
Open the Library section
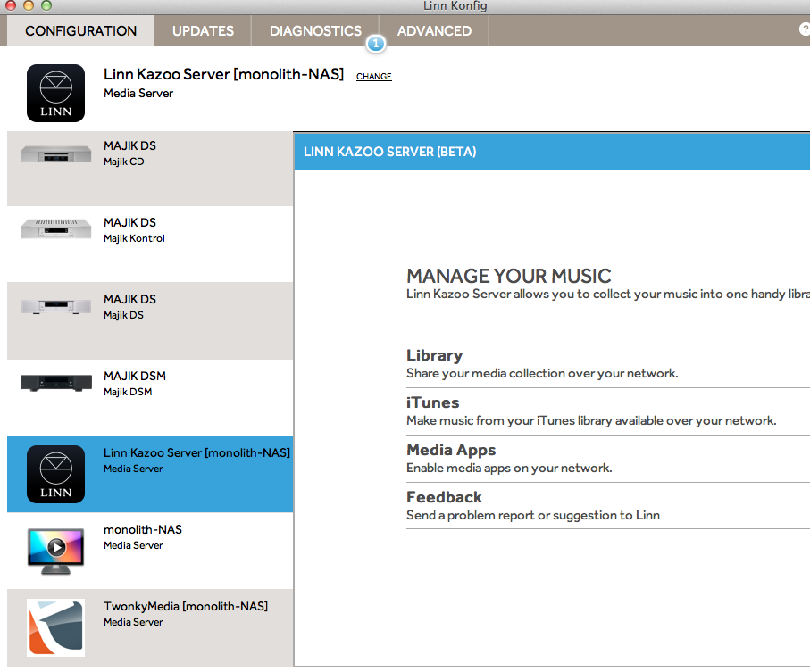tap(608, 364)
